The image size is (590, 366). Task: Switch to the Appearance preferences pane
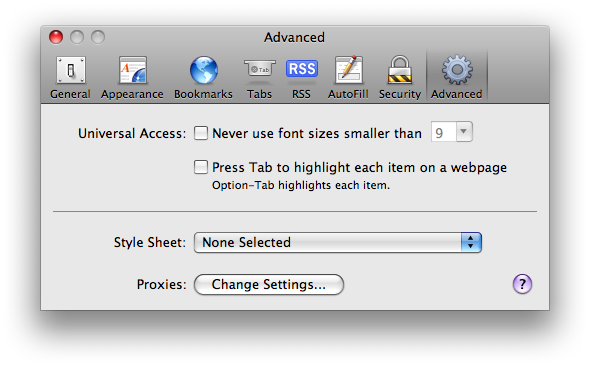point(132,77)
